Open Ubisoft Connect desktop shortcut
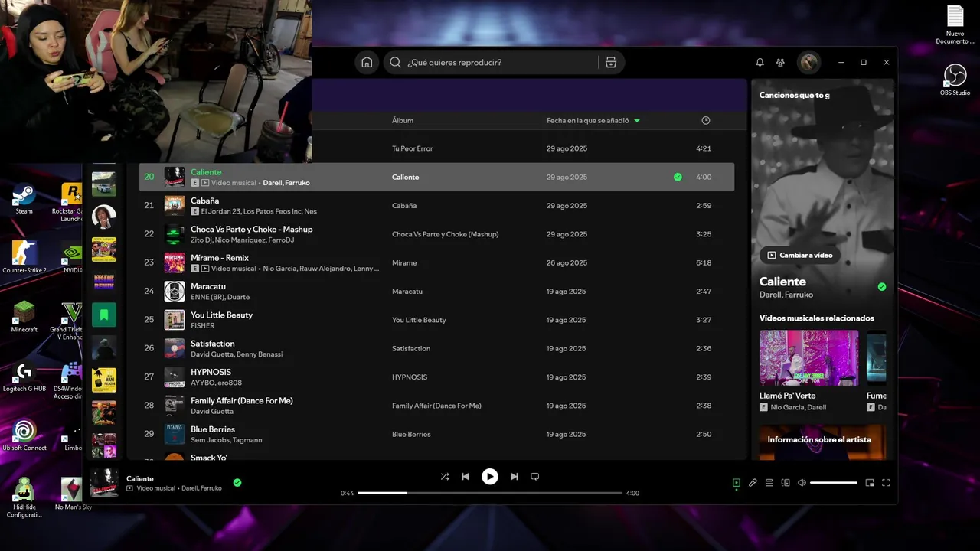980x551 pixels. (x=24, y=435)
